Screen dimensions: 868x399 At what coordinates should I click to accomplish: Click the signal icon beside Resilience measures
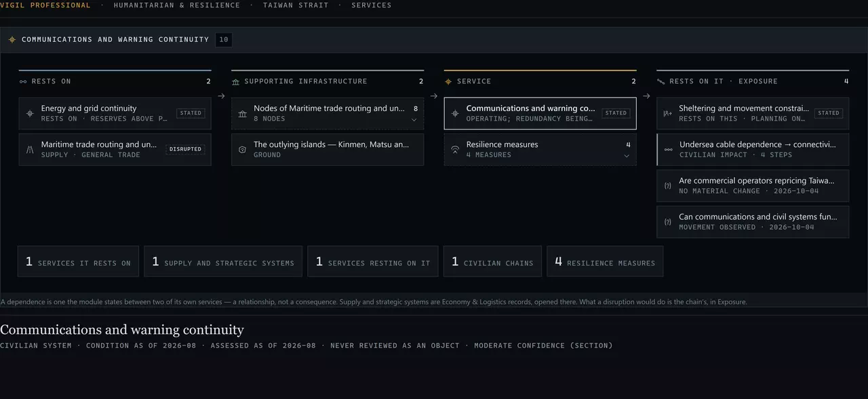coord(456,149)
